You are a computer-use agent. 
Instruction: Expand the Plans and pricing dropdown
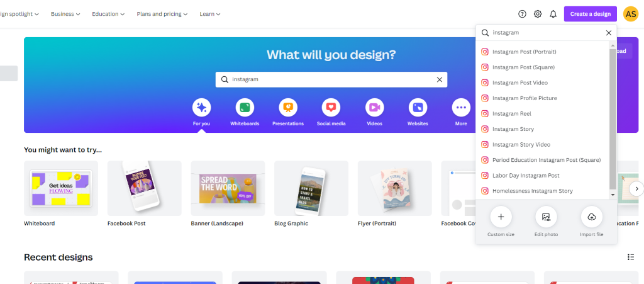pos(162,14)
